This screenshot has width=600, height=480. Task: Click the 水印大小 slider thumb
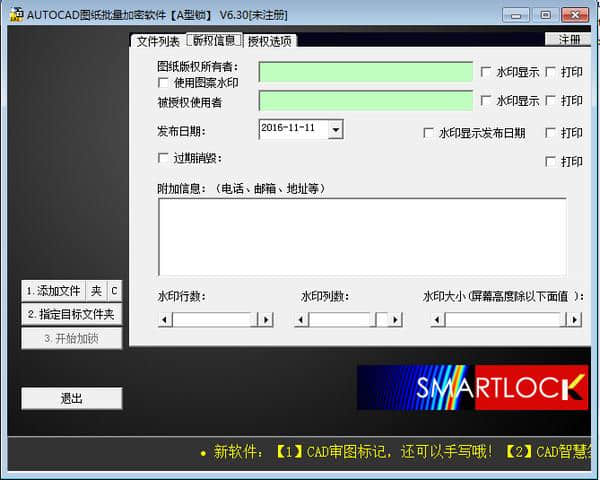[563, 320]
